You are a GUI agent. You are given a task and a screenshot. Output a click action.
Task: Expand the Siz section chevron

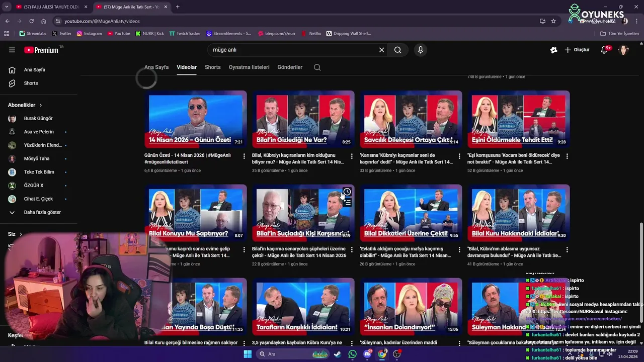[x=21, y=234]
